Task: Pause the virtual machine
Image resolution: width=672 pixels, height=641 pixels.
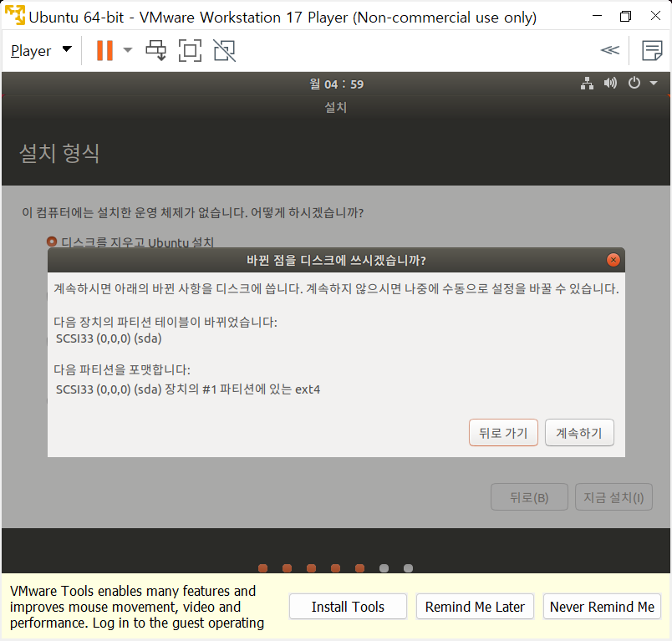Action: pos(104,50)
